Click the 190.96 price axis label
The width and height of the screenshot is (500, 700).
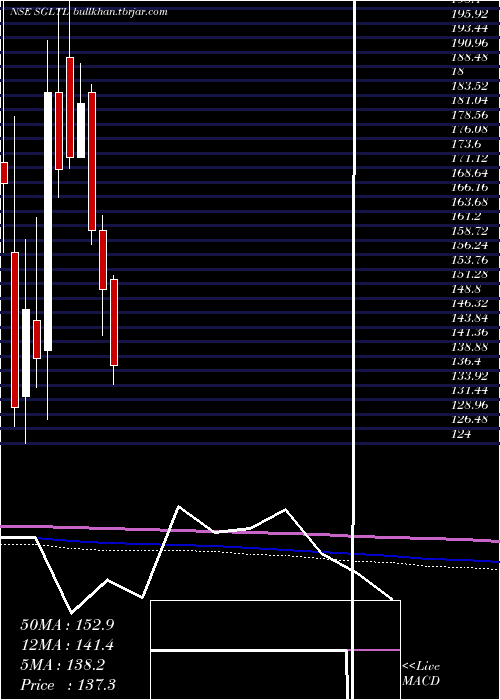[x=469, y=43]
